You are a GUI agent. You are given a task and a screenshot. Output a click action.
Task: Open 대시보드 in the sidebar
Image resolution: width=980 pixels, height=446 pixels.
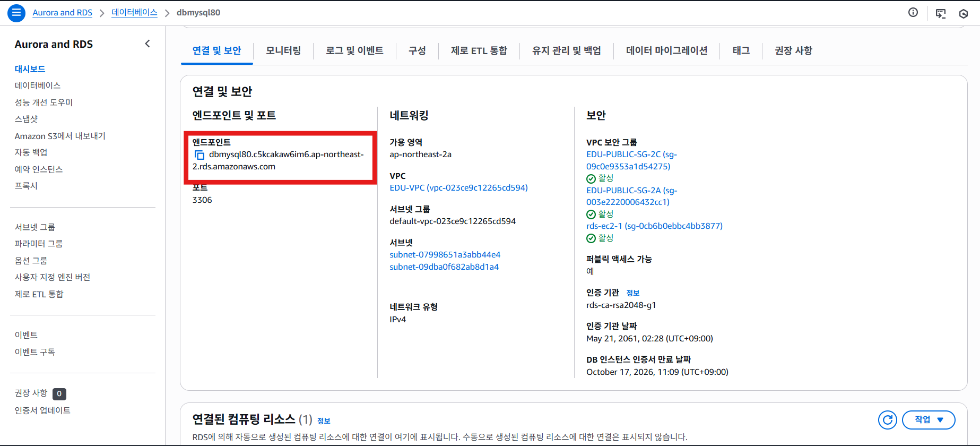30,69
